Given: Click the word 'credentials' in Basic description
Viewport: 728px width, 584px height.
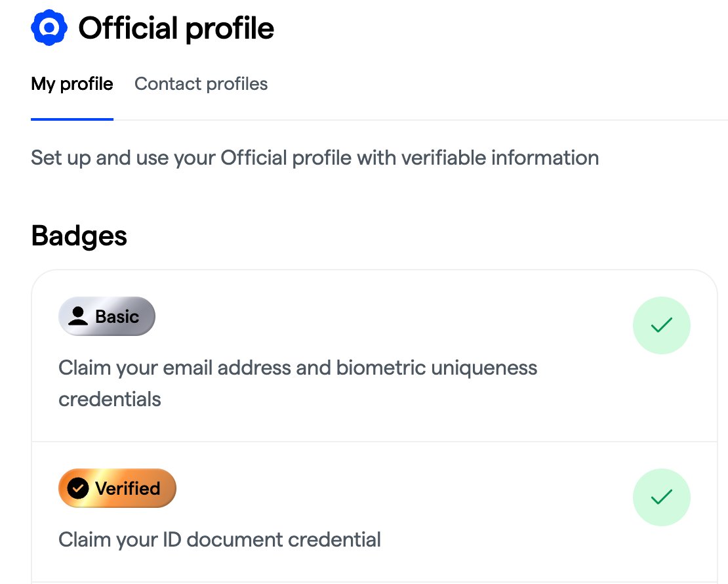Looking at the screenshot, I should pyautogui.click(x=110, y=399).
